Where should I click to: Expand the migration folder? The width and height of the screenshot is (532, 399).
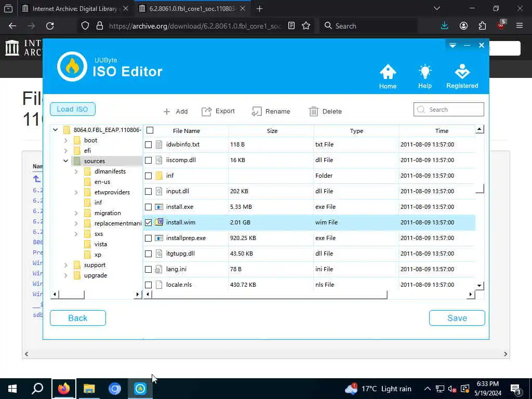point(76,213)
